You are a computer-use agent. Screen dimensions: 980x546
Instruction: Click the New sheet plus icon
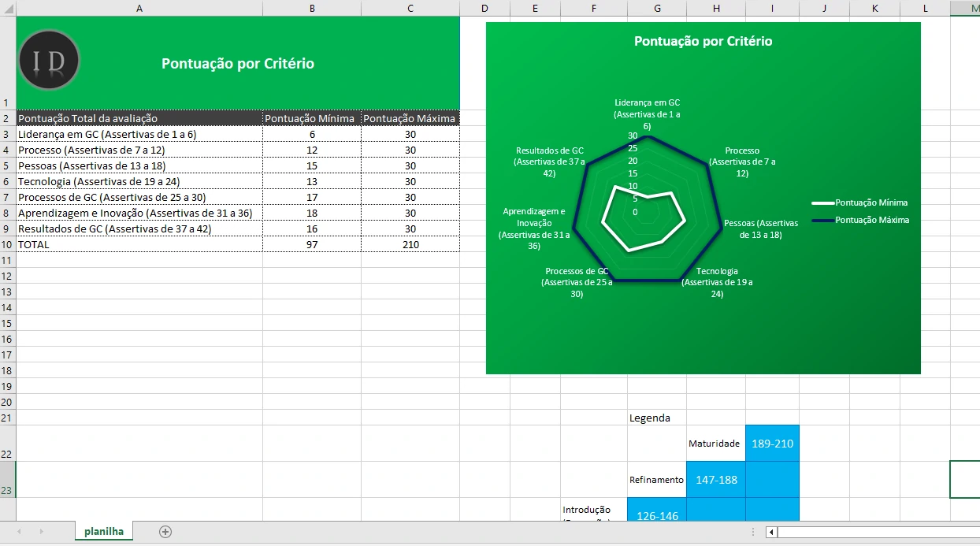[x=165, y=532]
